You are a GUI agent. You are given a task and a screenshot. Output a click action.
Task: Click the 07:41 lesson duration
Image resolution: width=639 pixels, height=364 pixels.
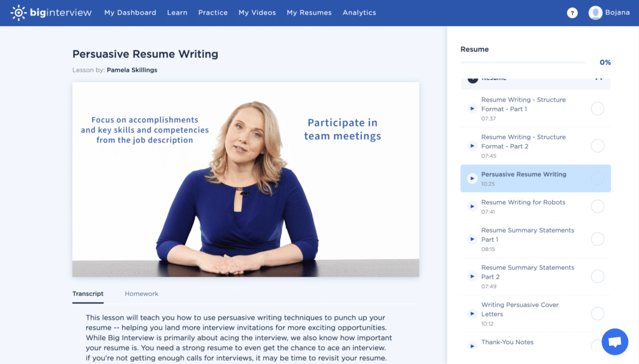(488, 212)
